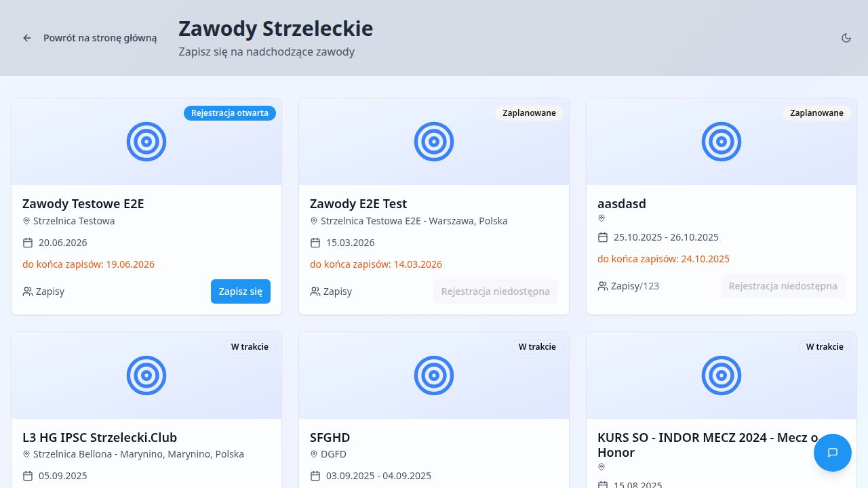Open the L3 HG IPSC Strzelecki.Club title
The width and height of the screenshot is (868, 488).
(x=100, y=438)
